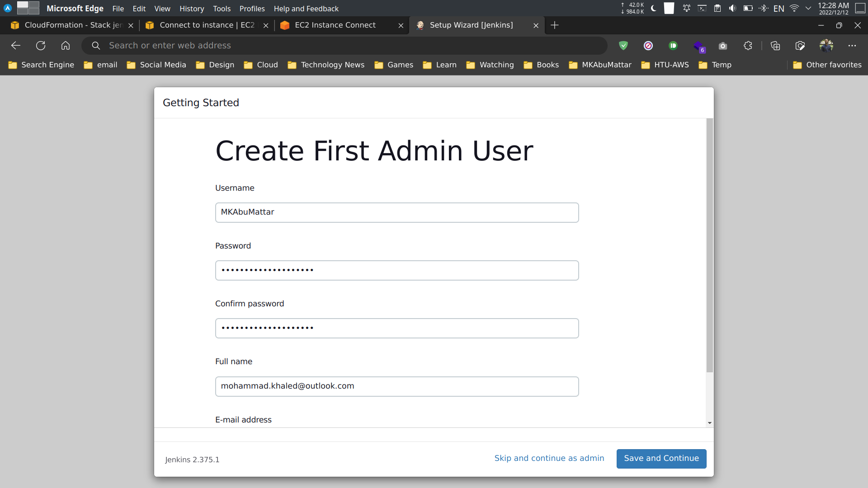Screen dimensions: 868x488
Task: Click the notification bell in the tray
Action: pos(687,8)
